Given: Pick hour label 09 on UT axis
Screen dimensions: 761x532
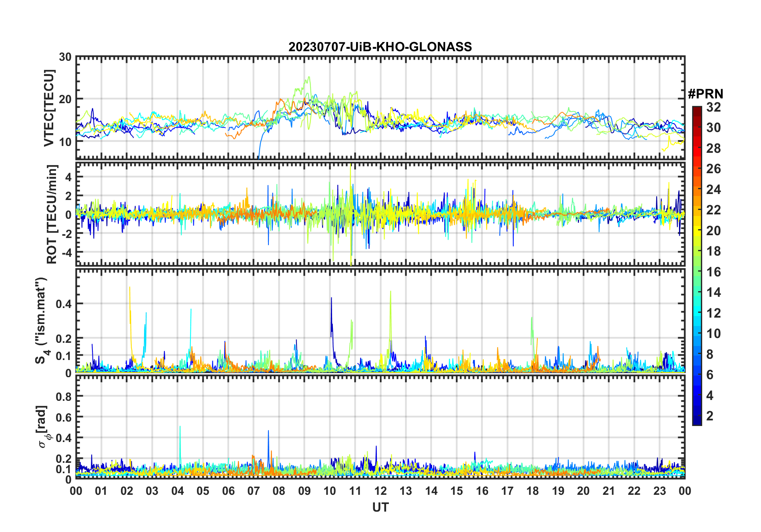Looking at the screenshot, I should (x=304, y=491).
